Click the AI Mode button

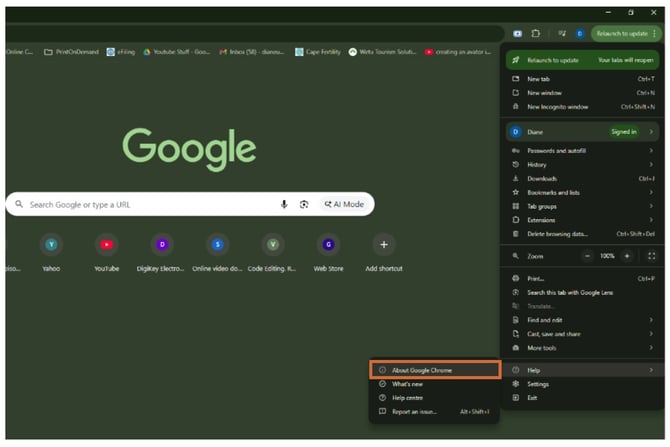(x=344, y=204)
